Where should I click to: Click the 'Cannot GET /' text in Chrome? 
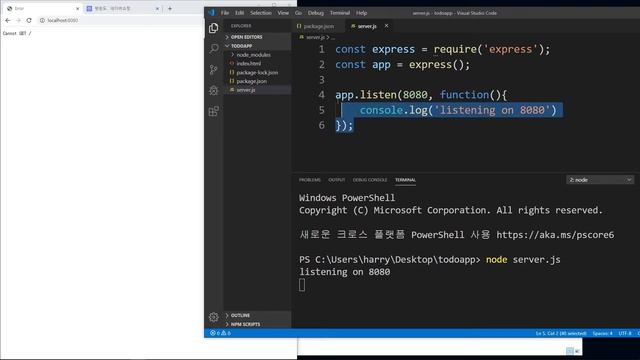(x=17, y=33)
